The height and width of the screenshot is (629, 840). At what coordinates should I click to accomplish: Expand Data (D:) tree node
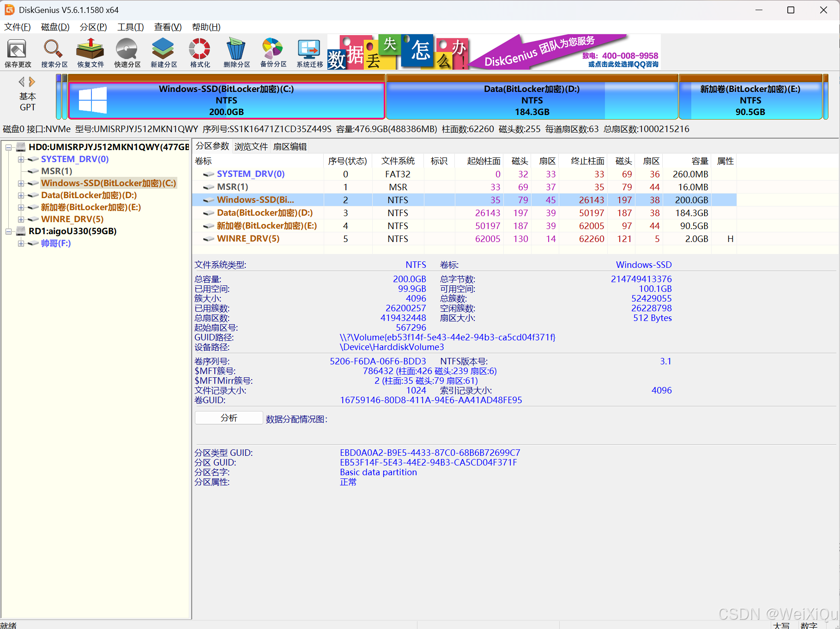tap(21, 195)
